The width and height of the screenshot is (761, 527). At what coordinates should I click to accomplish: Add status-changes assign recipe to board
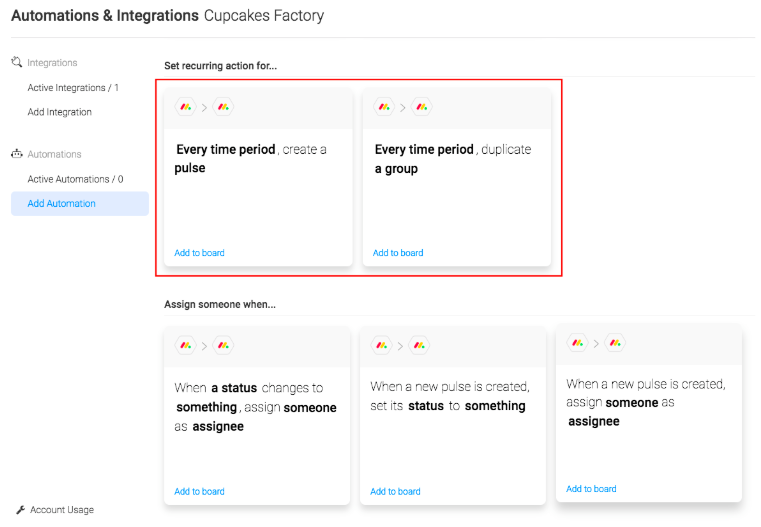[x=199, y=492]
